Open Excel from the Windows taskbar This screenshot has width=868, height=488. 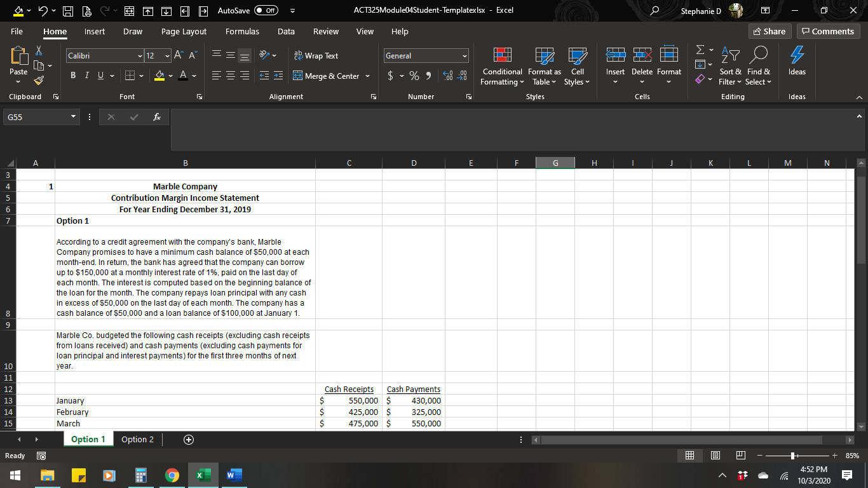click(202, 475)
